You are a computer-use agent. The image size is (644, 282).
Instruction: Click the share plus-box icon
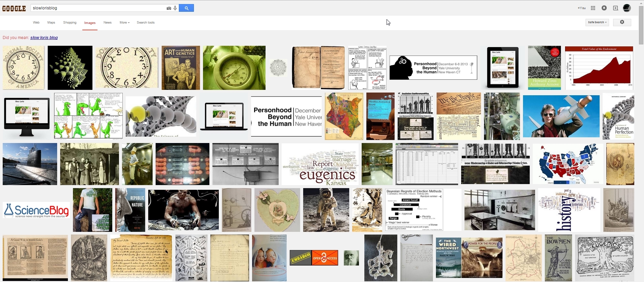tap(615, 8)
